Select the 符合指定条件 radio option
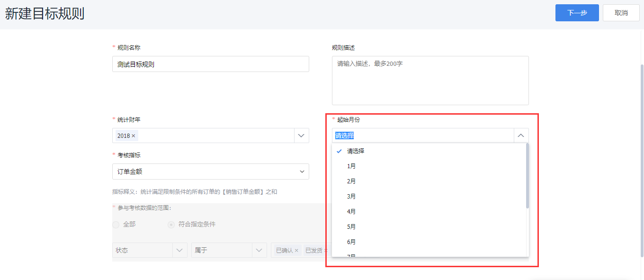 171,225
